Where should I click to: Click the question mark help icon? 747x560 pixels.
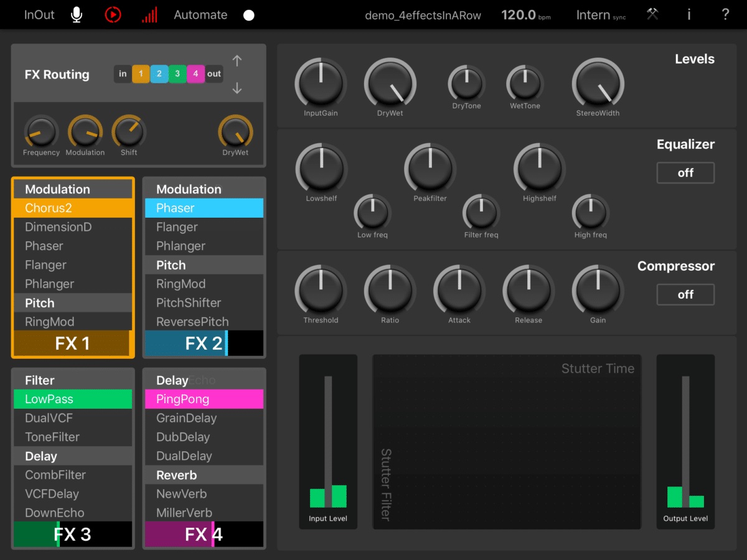click(725, 15)
